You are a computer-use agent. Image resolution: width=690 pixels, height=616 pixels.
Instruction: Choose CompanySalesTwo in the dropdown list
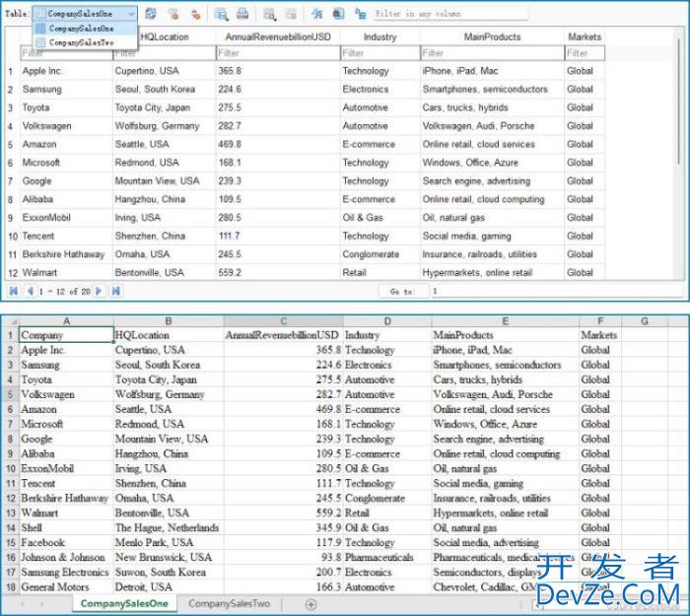click(86, 42)
